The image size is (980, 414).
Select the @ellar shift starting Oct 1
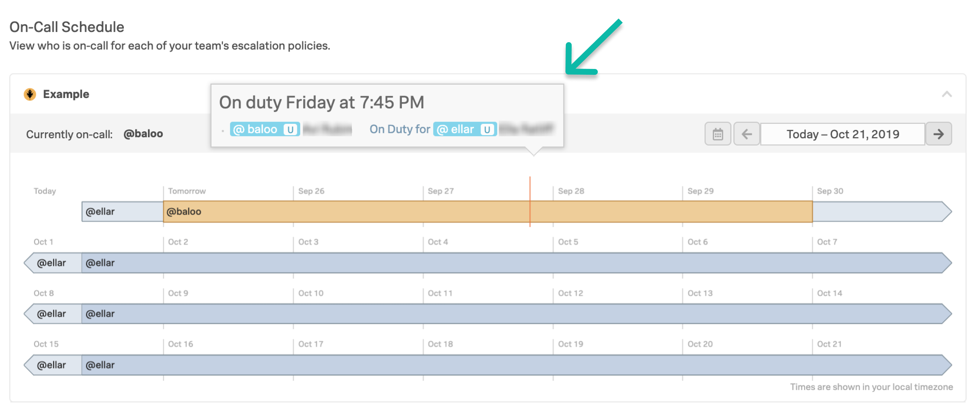[517, 263]
